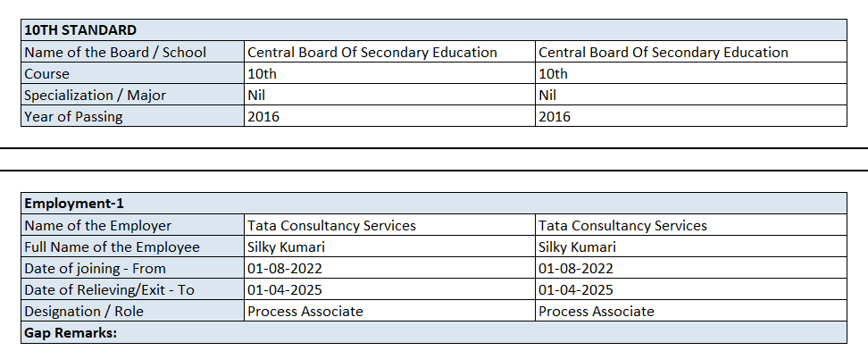
Task: Click the Full Name of the Employee label
Action: [112, 246]
